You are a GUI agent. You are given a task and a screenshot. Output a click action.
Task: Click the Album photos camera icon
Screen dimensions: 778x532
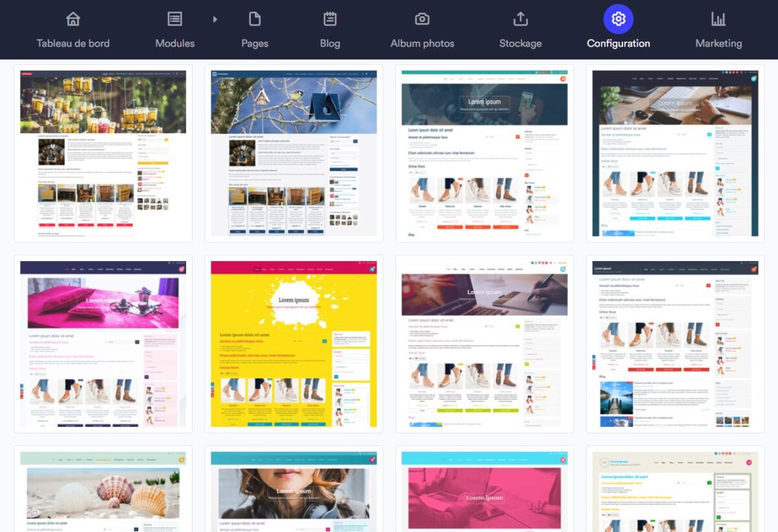pos(422,19)
